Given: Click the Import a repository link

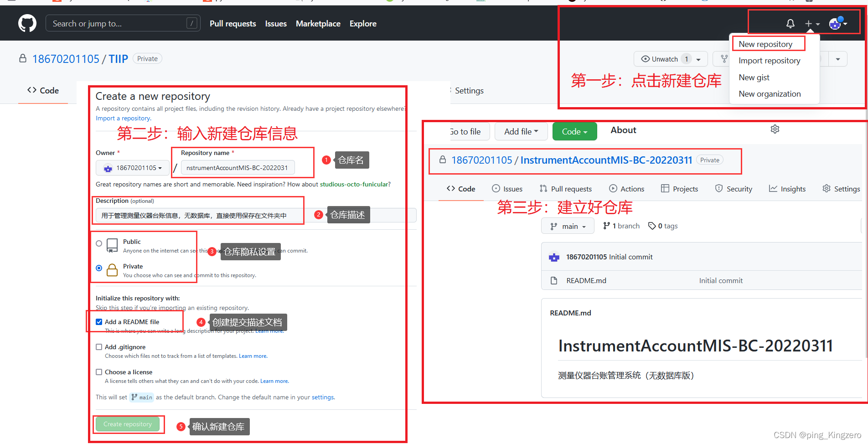Looking at the screenshot, I should point(123,118).
